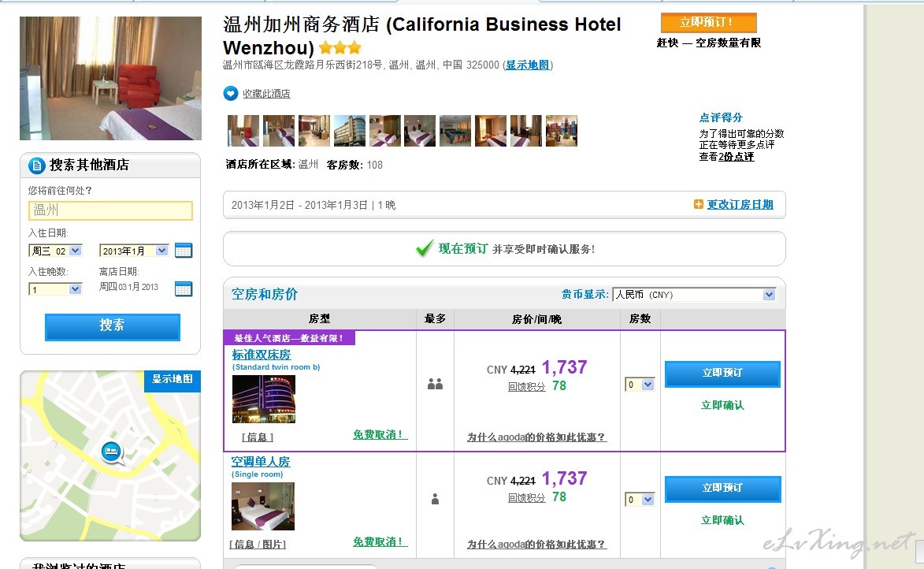Viewport: 924px width, 569px height.
Task: Open the 标准双床房 room type link
Action: (x=261, y=355)
